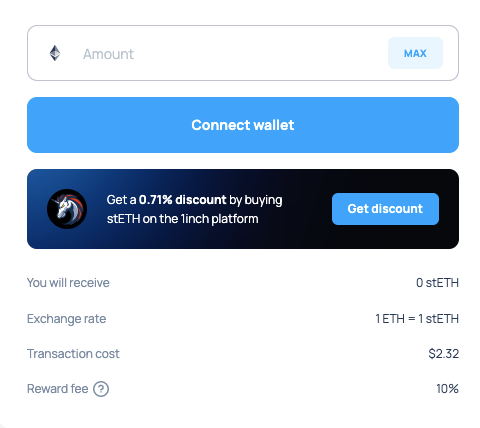Select the MAX amount button
This screenshot has width=480, height=428.
[x=415, y=53]
